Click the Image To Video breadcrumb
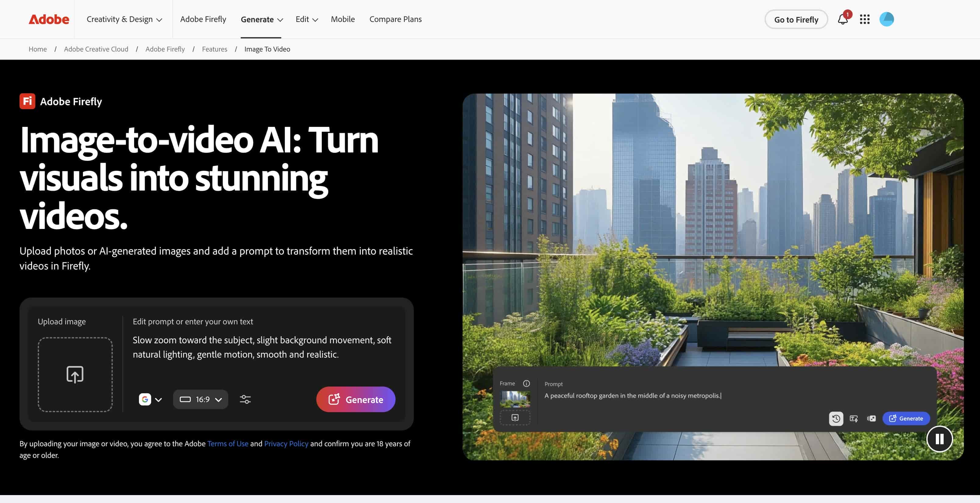 click(x=267, y=49)
